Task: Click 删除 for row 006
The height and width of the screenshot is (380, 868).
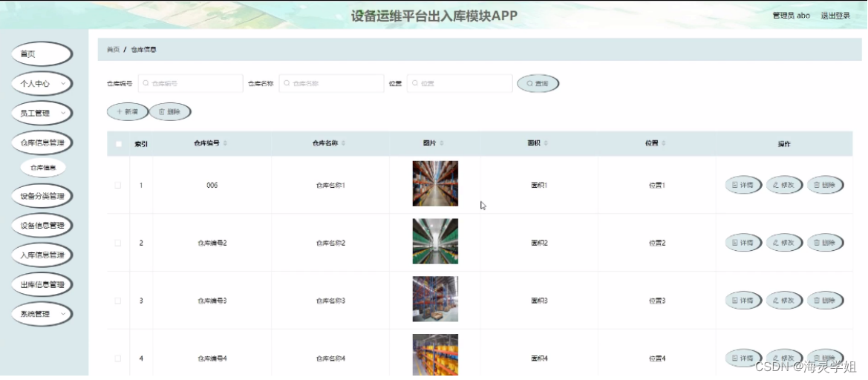Action: (x=825, y=186)
